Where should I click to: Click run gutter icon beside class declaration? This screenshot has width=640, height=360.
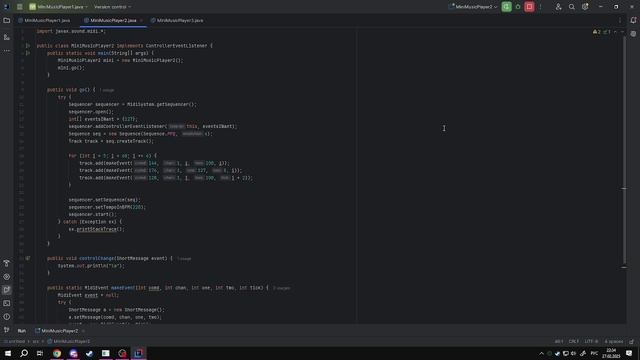coord(28,46)
